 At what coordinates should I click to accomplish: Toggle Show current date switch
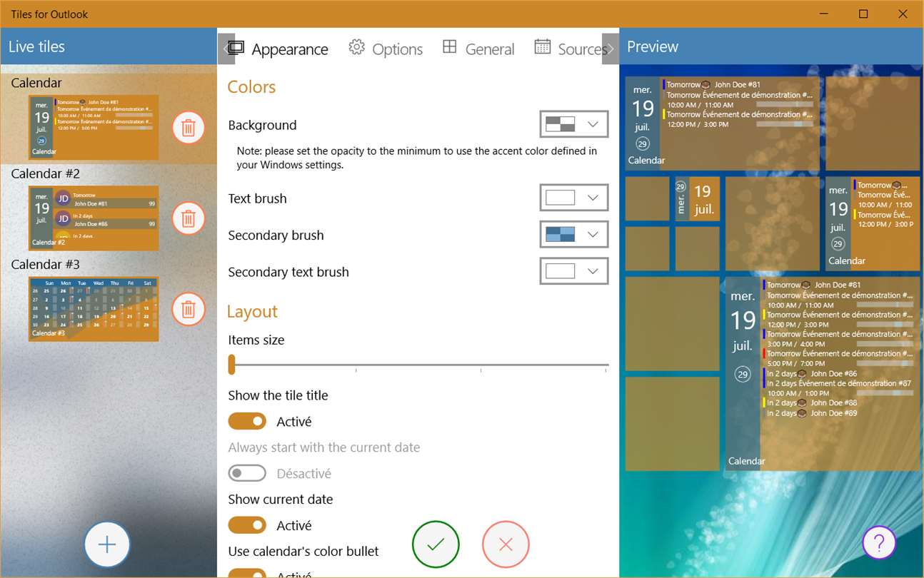coord(247,525)
